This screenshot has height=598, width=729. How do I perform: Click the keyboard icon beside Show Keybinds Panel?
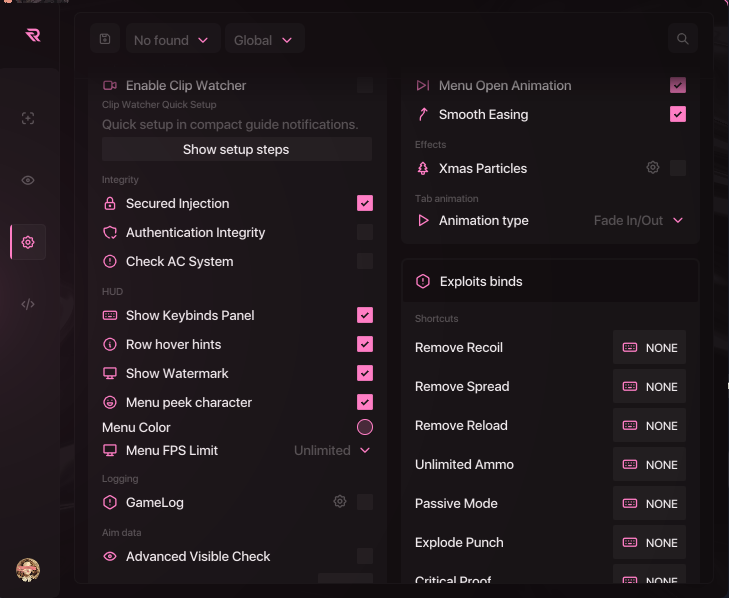click(x=110, y=315)
